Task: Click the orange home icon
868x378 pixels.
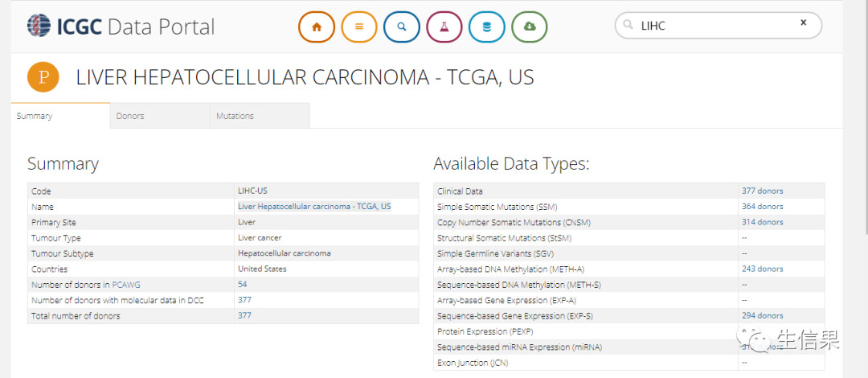Action: tap(317, 27)
